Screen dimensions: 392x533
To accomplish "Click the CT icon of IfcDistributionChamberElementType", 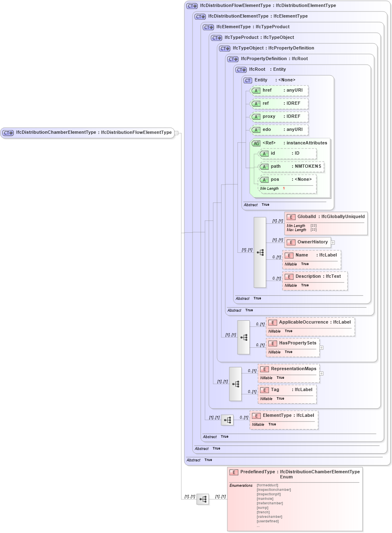I will point(7,133).
